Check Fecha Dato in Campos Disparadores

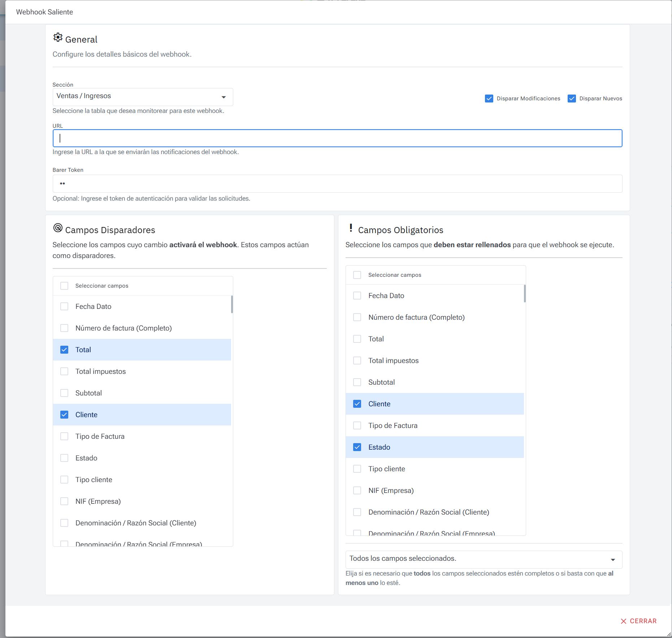(64, 306)
